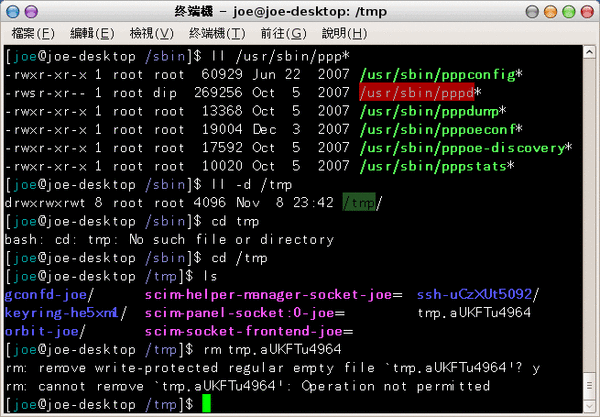Open the 前往(G) menu
Image resolution: width=600 pixels, height=417 pixels.
(284, 34)
